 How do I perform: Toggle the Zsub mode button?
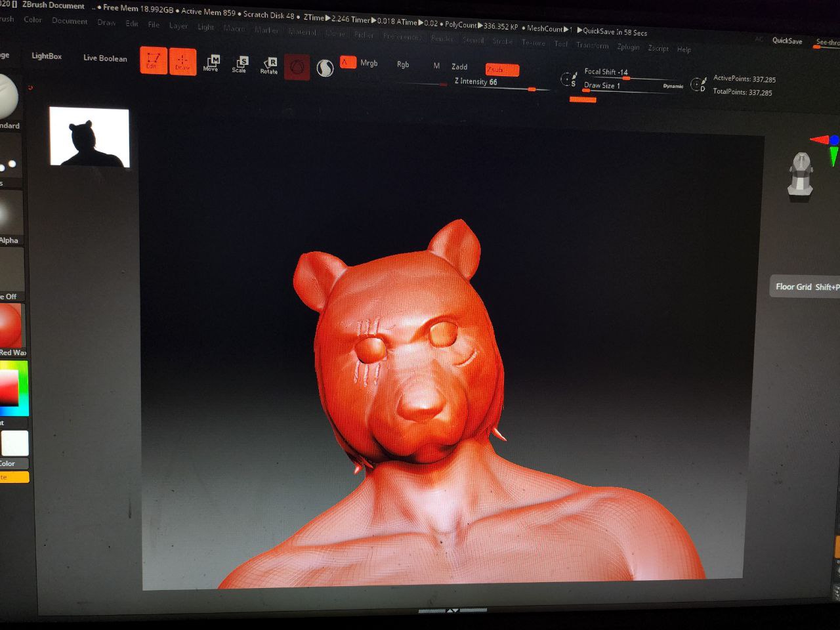click(x=502, y=70)
